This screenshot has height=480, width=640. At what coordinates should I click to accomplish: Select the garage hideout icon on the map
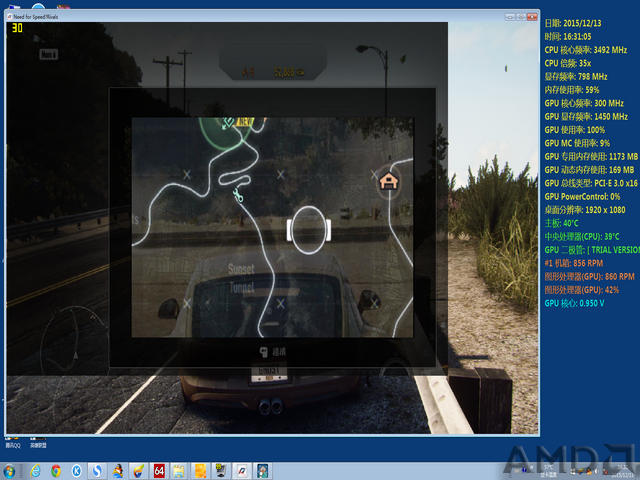click(388, 181)
